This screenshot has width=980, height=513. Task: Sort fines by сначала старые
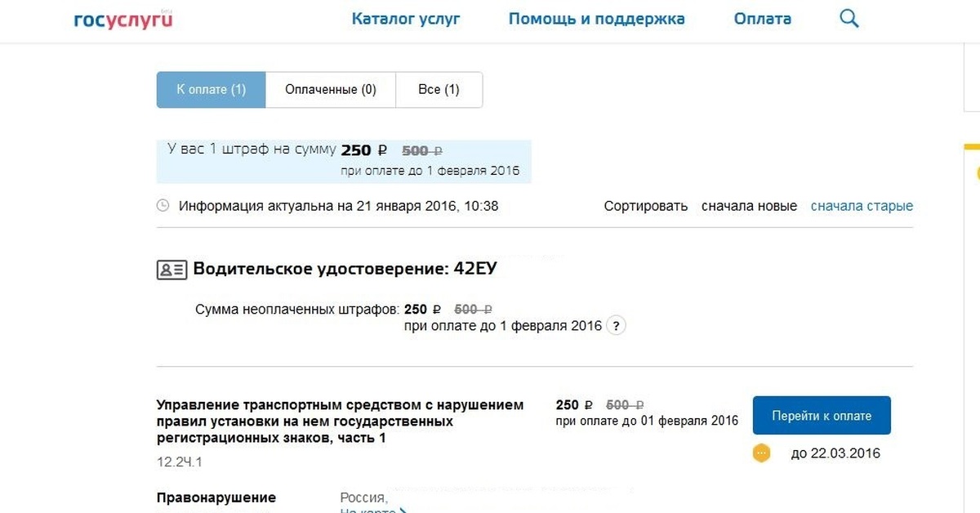[x=862, y=206]
